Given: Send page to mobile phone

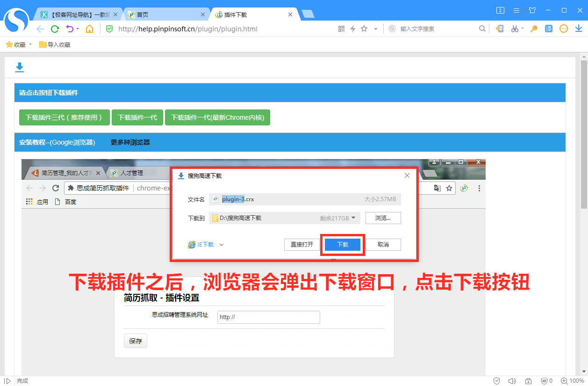Looking at the screenshot, I should coord(500,29).
